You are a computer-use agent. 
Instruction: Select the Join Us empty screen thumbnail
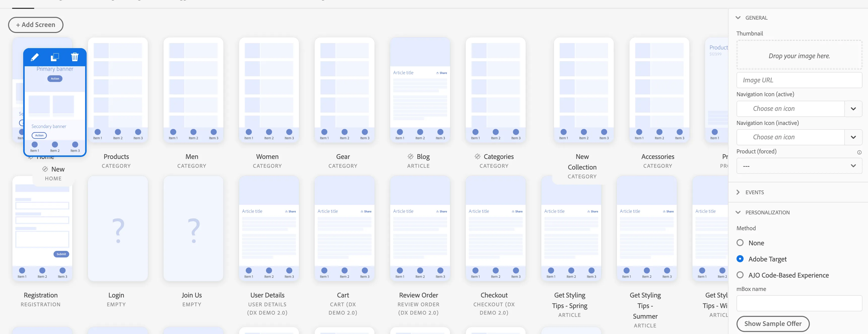(193, 228)
